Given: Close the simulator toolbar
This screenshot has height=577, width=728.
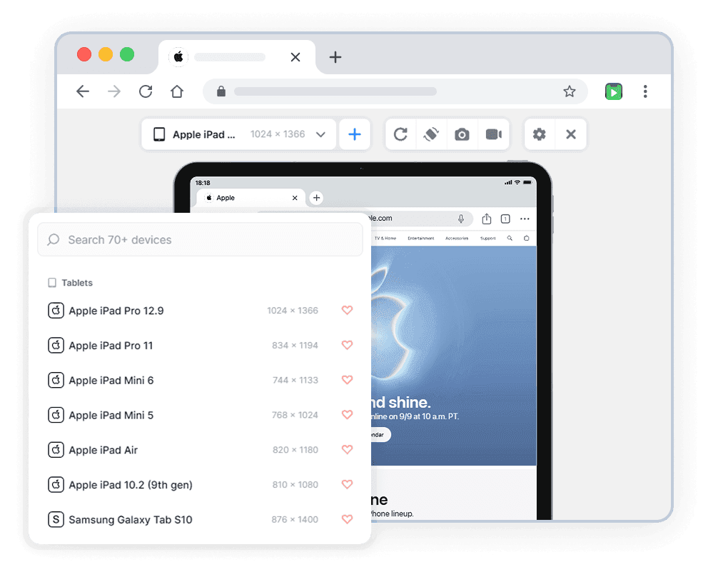Looking at the screenshot, I should (571, 135).
